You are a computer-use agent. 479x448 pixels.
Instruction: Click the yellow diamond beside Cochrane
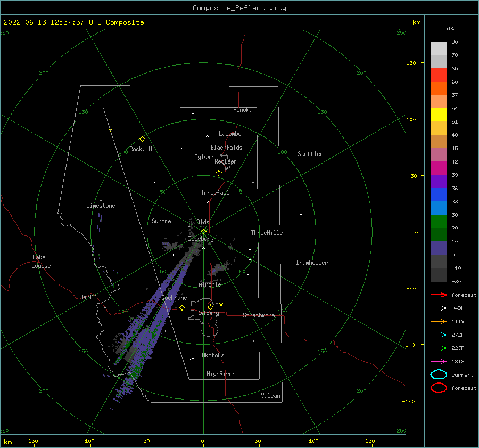pyautogui.click(x=183, y=307)
